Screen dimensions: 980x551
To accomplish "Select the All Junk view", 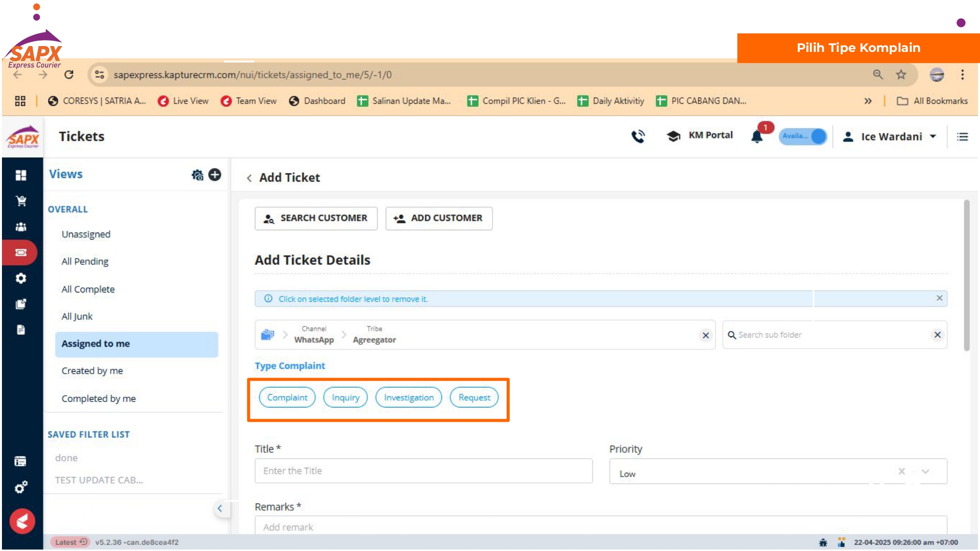I will [x=77, y=316].
